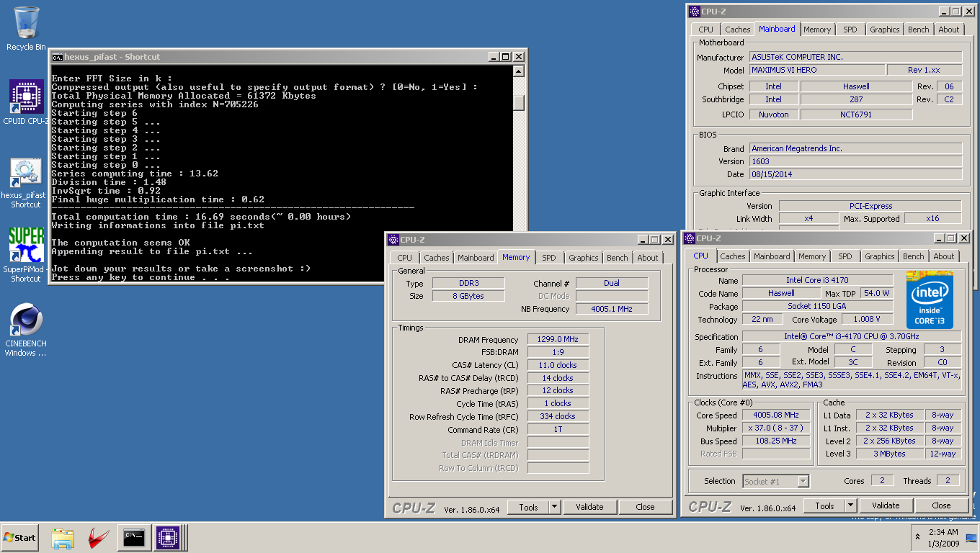
Task: Open CPU tab in the Mainboard window
Action: (706, 30)
